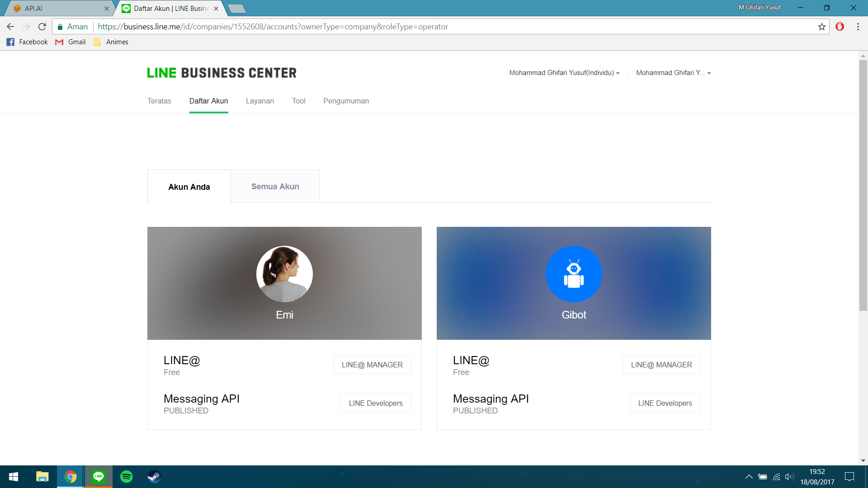
Task: Open Chrome's three-dot menu
Action: pyautogui.click(x=858, y=27)
